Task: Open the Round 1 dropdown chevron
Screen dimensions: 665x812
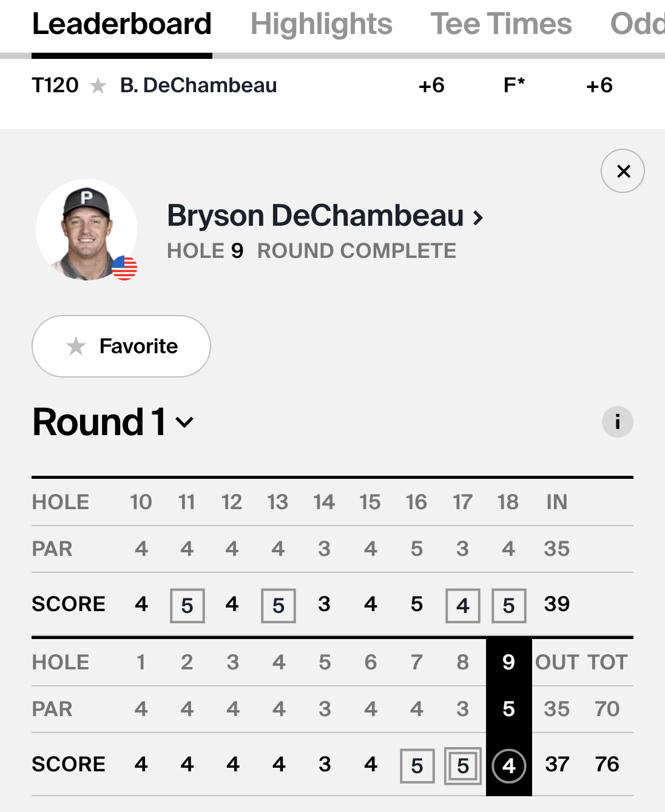Action: (184, 422)
